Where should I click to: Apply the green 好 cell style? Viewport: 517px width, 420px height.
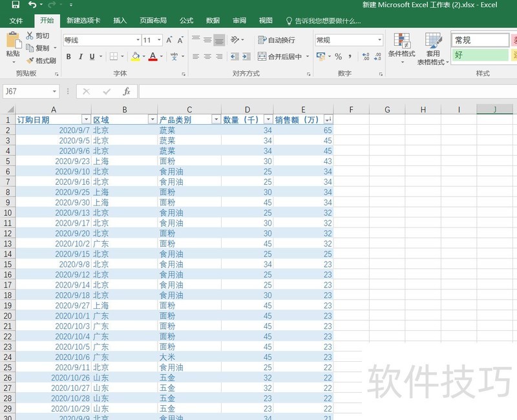pyautogui.click(x=480, y=56)
